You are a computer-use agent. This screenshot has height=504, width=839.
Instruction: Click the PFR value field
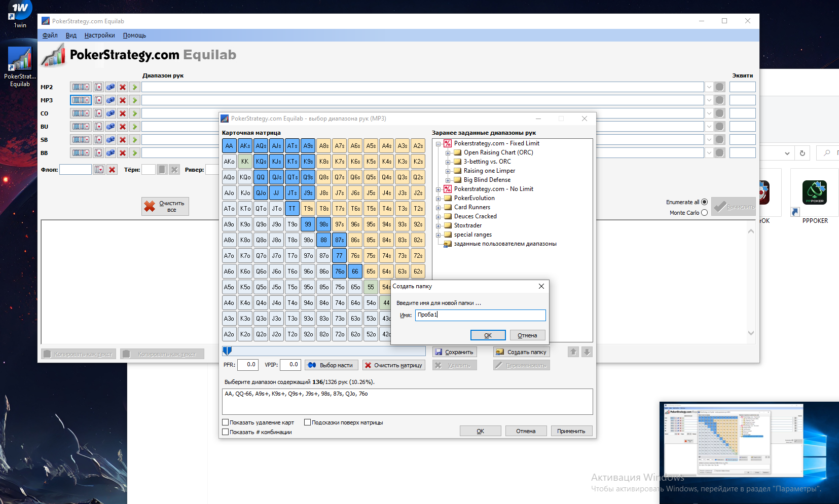click(248, 365)
